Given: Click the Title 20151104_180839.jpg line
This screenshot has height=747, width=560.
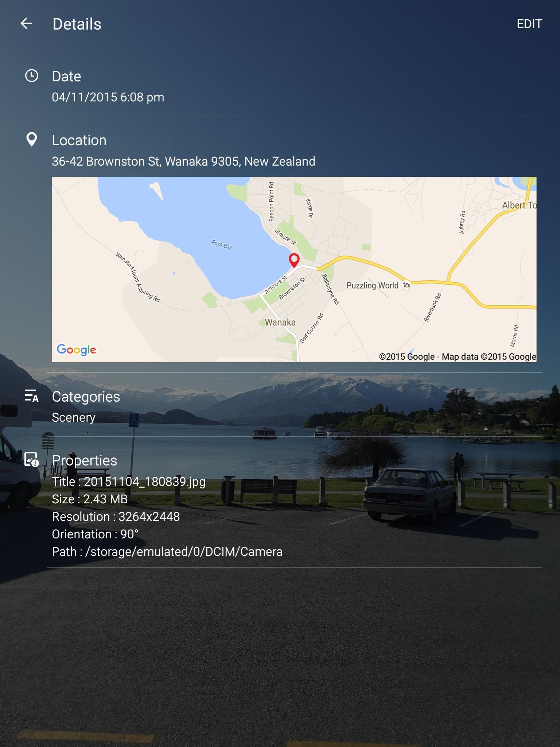Looking at the screenshot, I should tap(129, 481).
